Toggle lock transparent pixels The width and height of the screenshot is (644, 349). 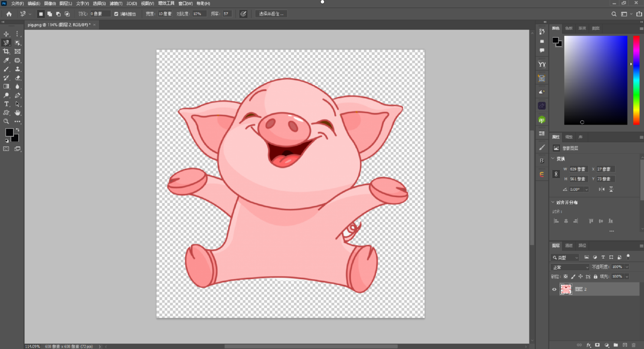565,277
